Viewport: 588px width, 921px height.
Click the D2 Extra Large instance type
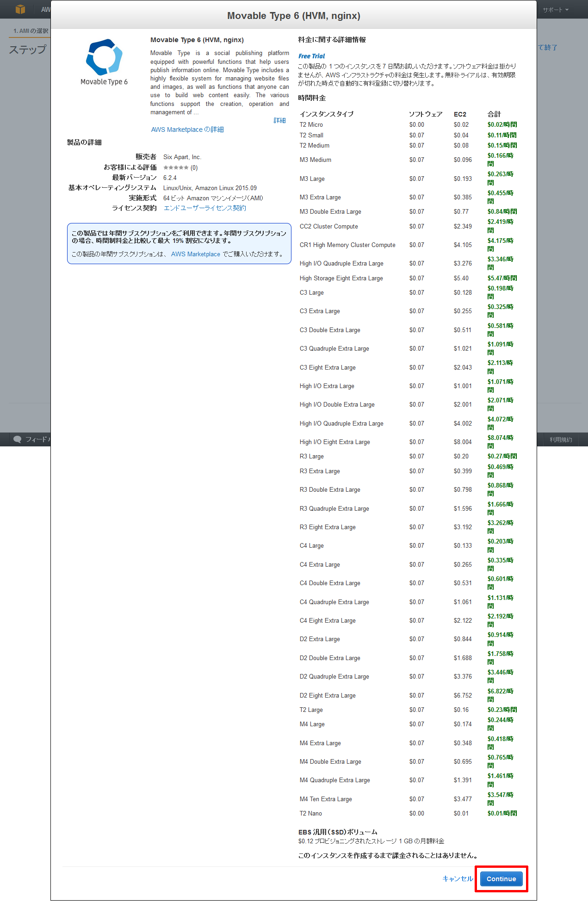320,639
